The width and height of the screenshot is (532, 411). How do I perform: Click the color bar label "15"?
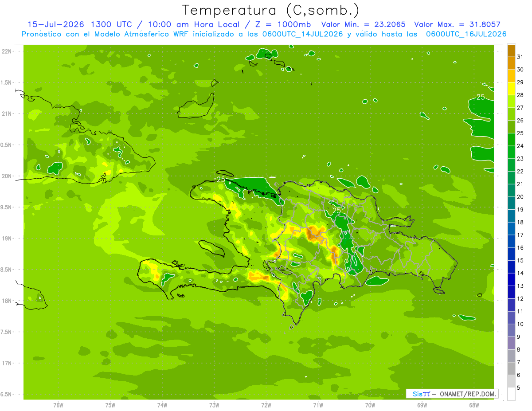[520, 261]
